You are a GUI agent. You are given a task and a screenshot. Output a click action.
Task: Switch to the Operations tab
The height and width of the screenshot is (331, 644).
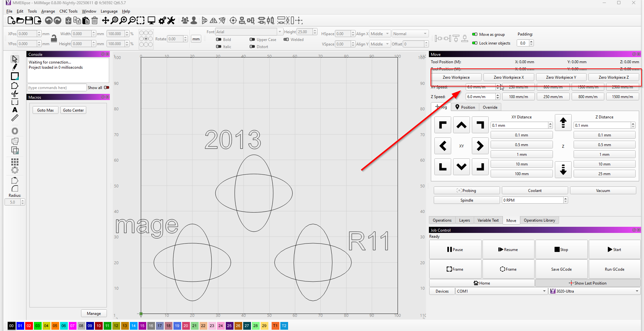pos(442,220)
